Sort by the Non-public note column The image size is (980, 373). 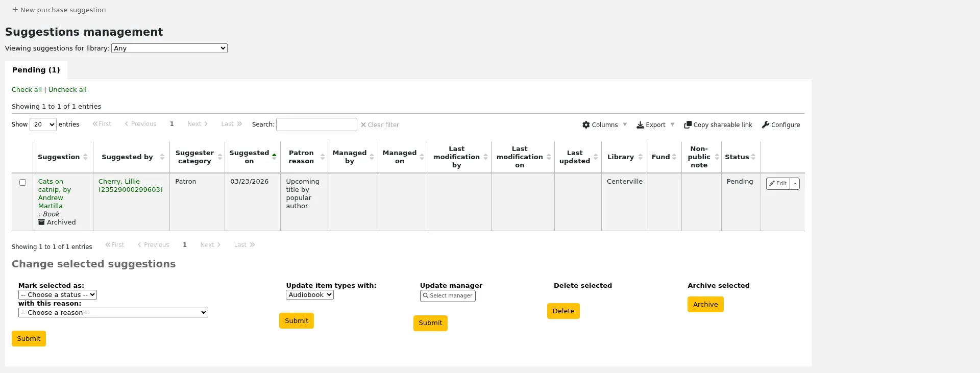coord(701,157)
